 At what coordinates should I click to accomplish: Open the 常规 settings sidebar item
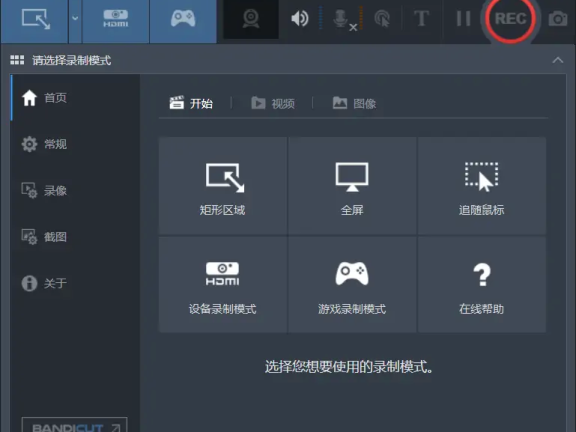point(75,144)
